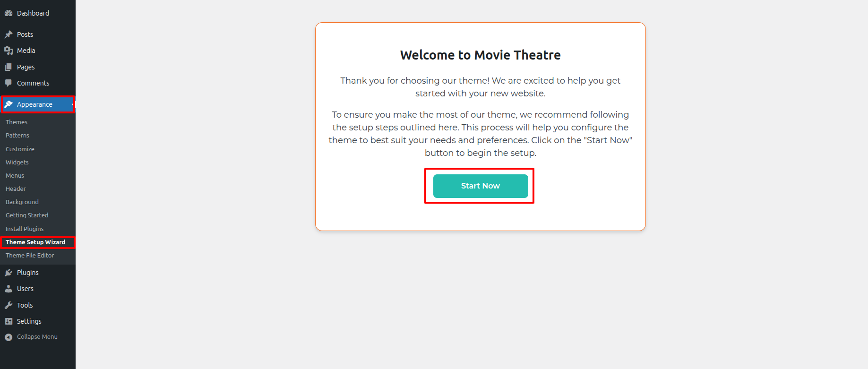Open the Patterns submenu item
The height and width of the screenshot is (369, 868).
[17, 135]
